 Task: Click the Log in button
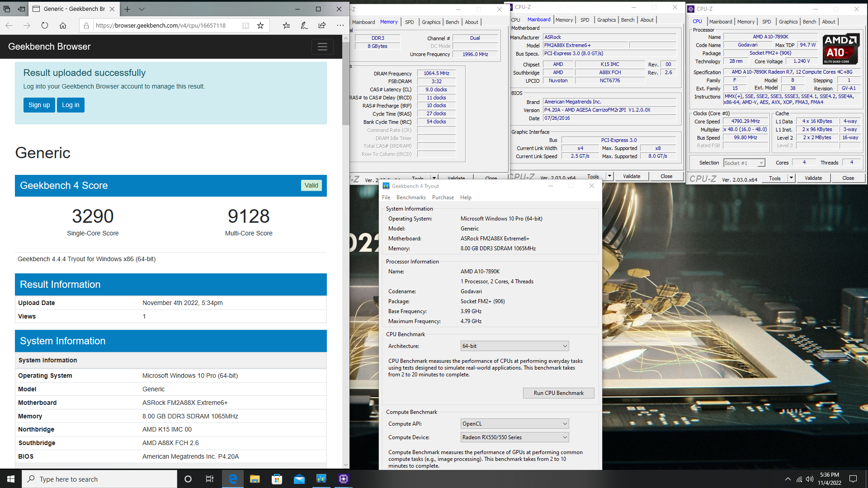[x=71, y=105]
